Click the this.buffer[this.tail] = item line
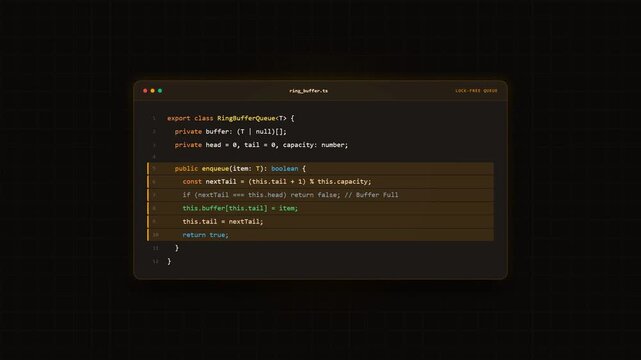 click(x=320, y=208)
